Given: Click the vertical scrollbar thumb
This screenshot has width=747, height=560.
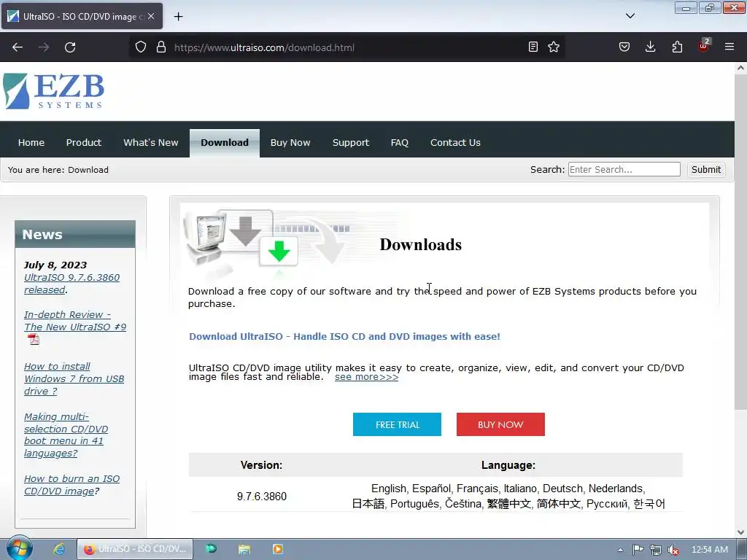Looking at the screenshot, I should [x=740, y=241].
